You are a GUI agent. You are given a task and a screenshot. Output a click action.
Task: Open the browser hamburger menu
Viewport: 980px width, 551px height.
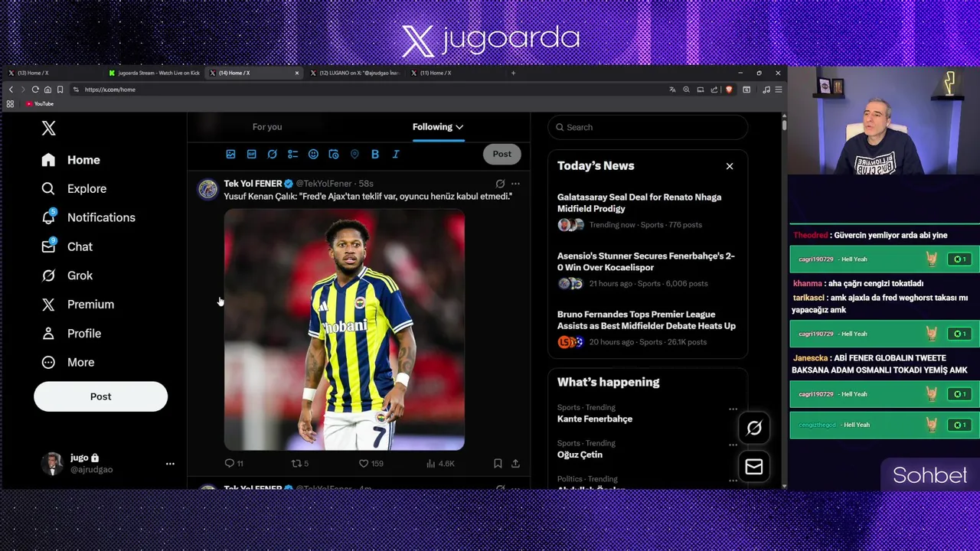[778, 90]
